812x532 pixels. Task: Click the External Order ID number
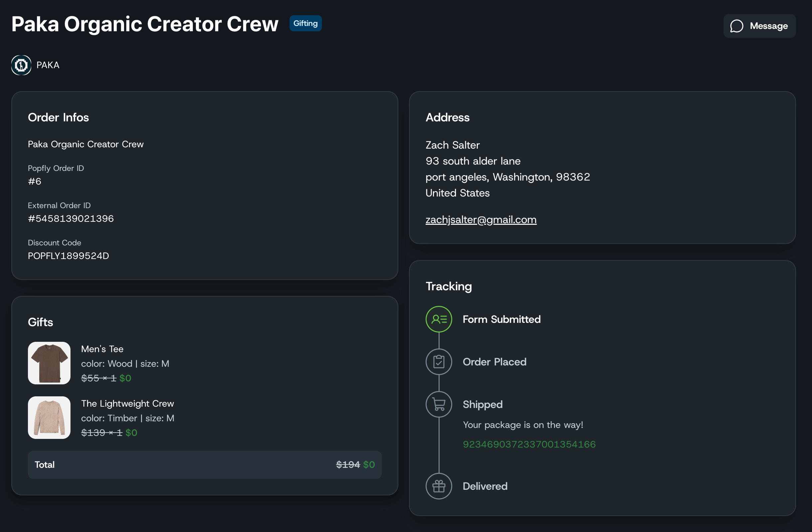(70, 218)
